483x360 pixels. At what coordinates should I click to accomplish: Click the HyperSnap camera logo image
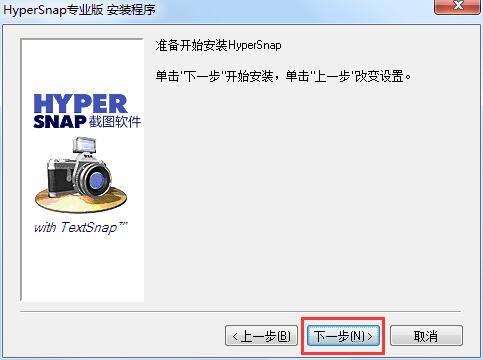point(81,175)
